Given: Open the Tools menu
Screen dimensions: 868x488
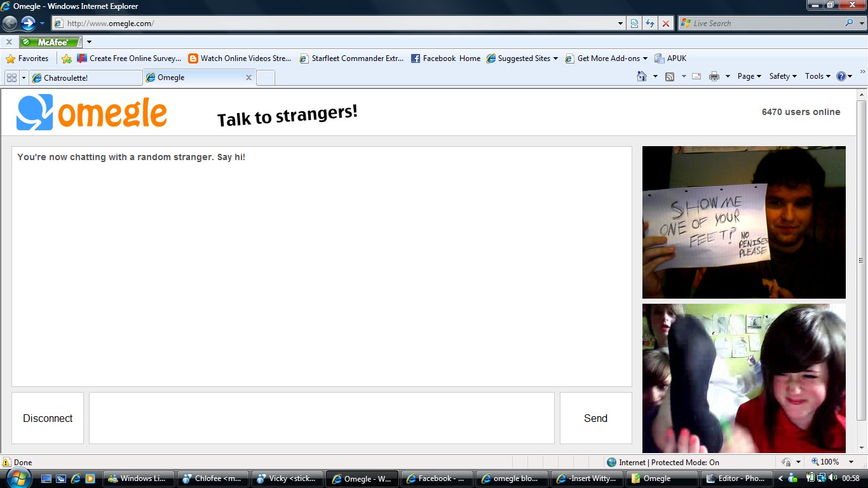Looking at the screenshot, I should pyautogui.click(x=818, y=76).
